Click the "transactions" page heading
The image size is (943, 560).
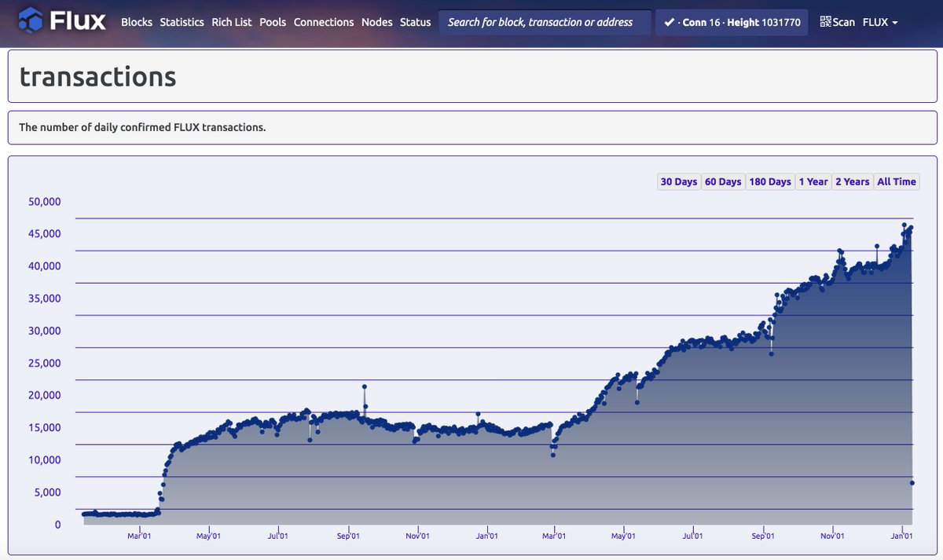click(98, 76)
